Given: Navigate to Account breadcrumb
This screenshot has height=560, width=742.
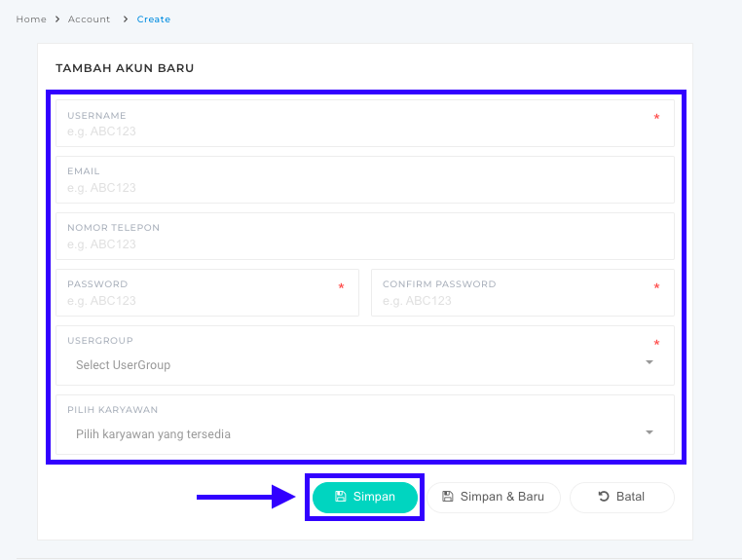Looking at the screenshot, I should tap(89, 19).
